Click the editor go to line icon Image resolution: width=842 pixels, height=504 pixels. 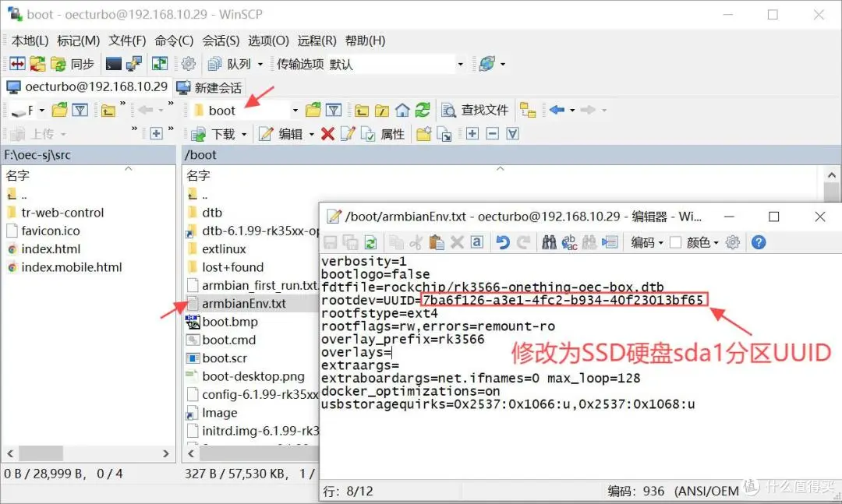610,242
